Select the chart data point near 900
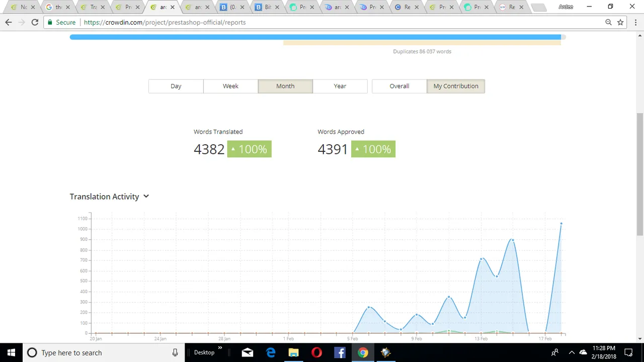644x362 pixels. (x=513, y=240)
